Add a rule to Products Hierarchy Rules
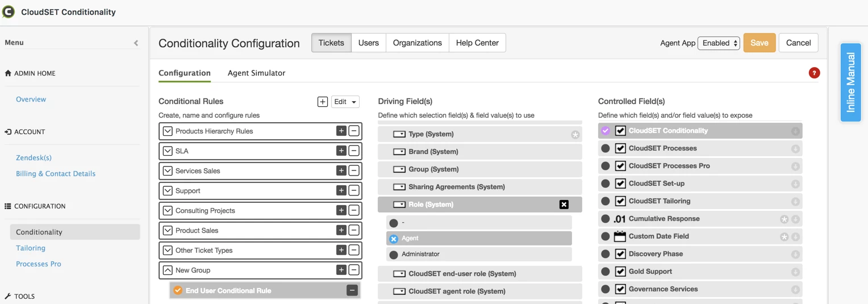This screenshot has width=868, height=304. tap(341, 131)
